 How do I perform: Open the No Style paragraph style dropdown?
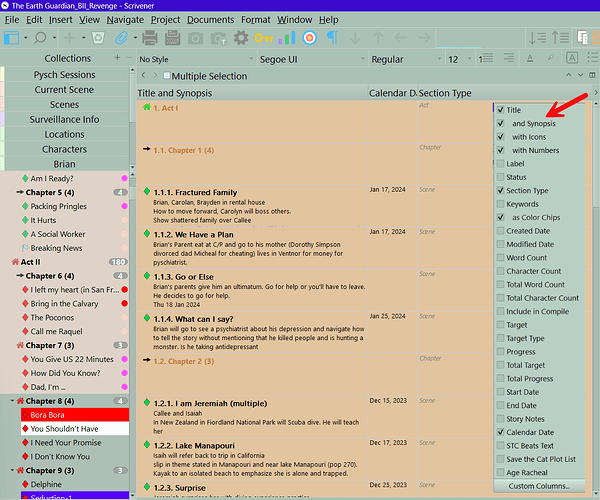tap(196, 59)
